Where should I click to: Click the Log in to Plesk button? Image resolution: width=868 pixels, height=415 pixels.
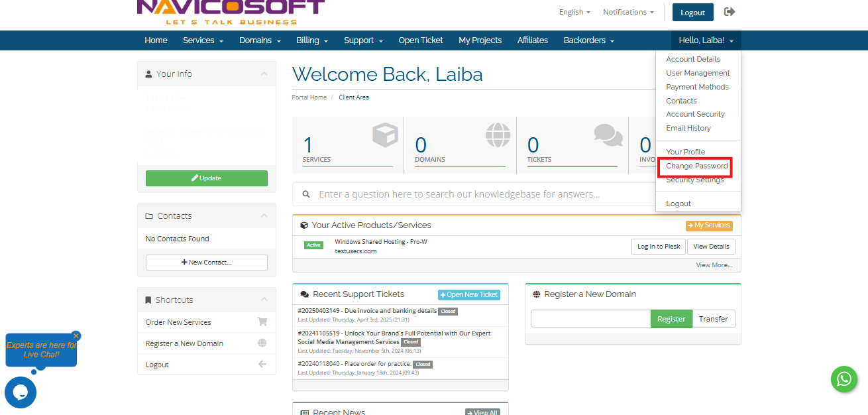coord(658,247)
